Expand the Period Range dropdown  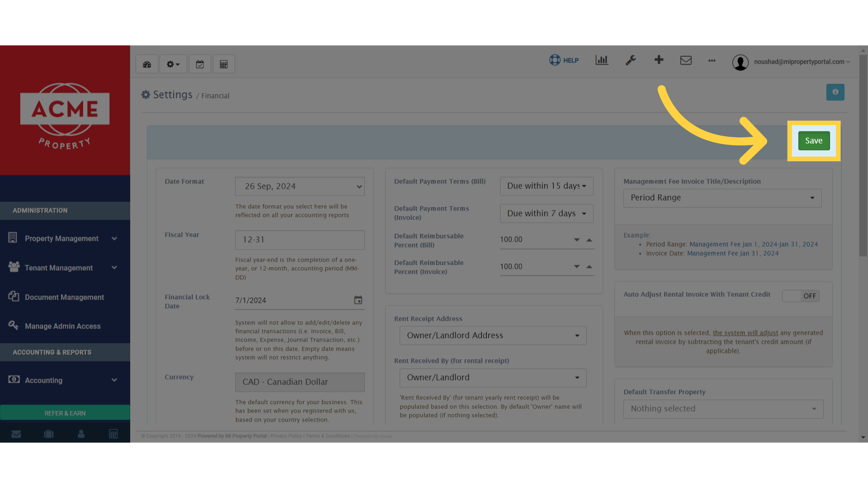coord(722,198)
